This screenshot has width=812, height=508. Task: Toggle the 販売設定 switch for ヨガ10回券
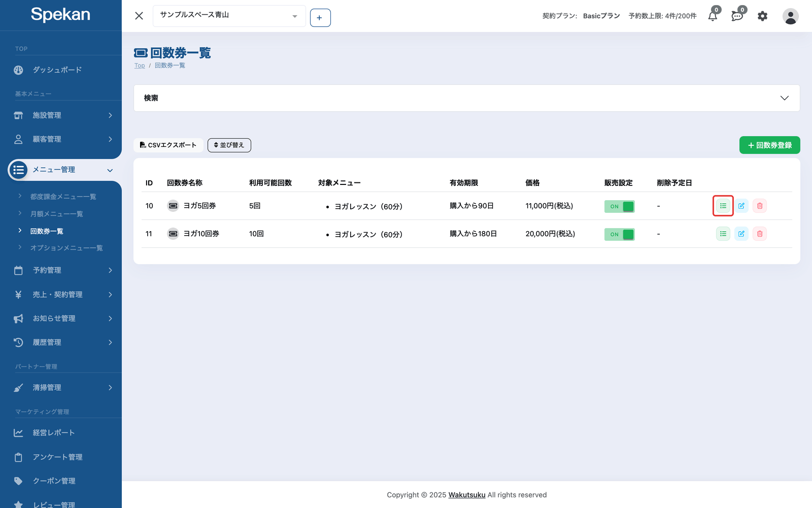click(x=619, y=234)
